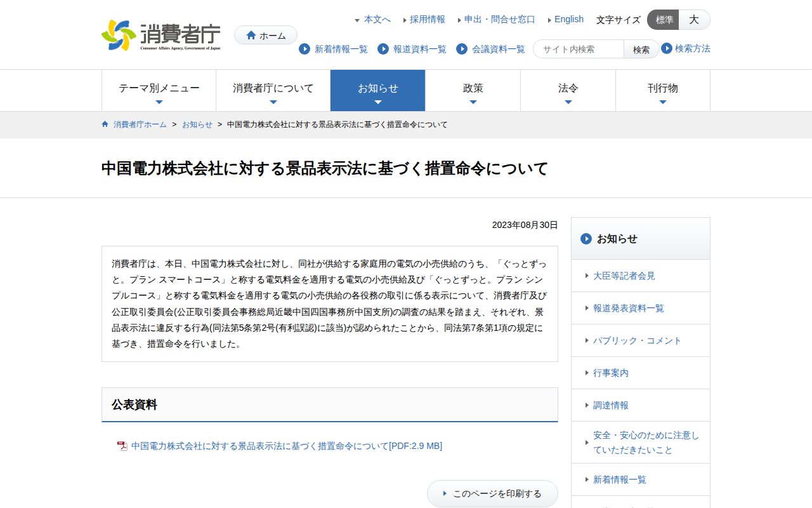Image resolution: width=812 pixels, height=508 pixels.
Task: Click the date 2023年08月30日
Action: 525,225
